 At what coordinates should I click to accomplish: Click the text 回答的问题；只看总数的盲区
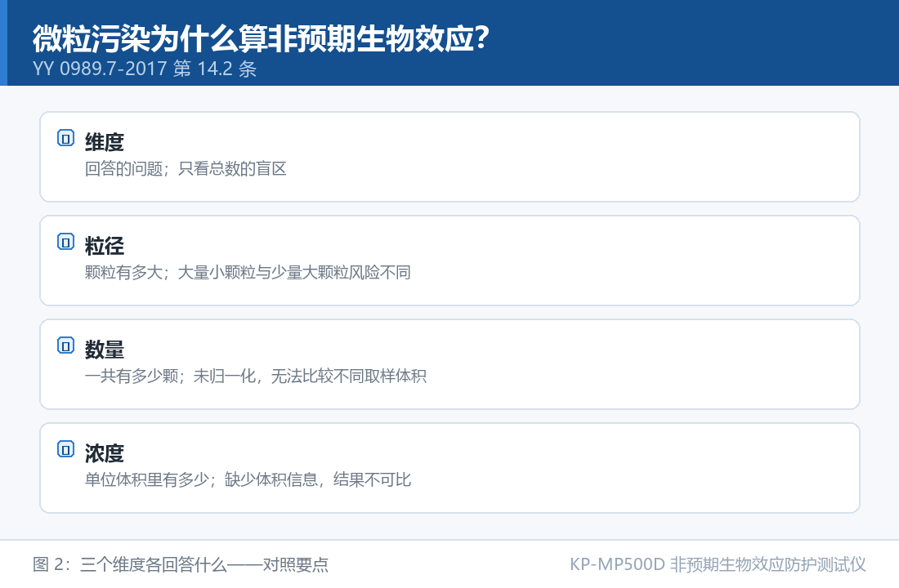click(186, 169)
